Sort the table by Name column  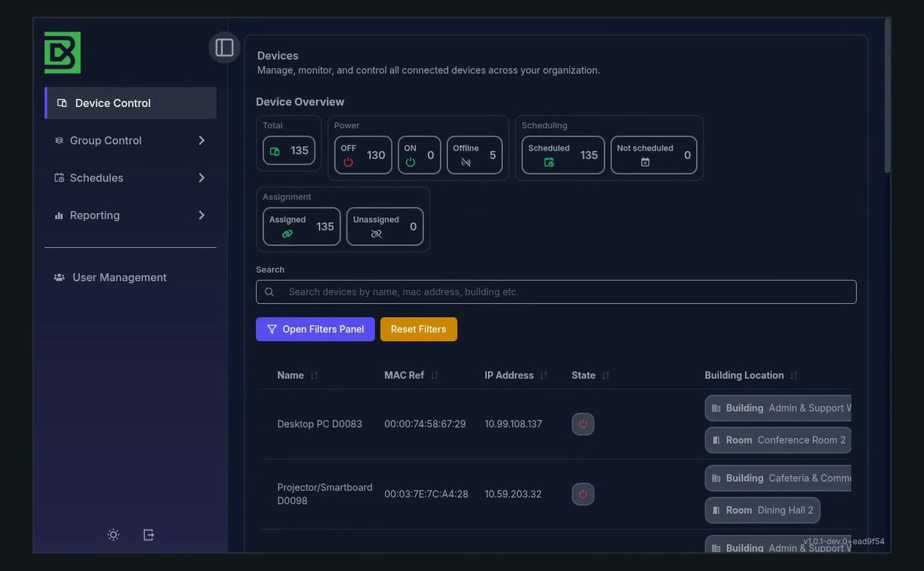pos(298,375)
